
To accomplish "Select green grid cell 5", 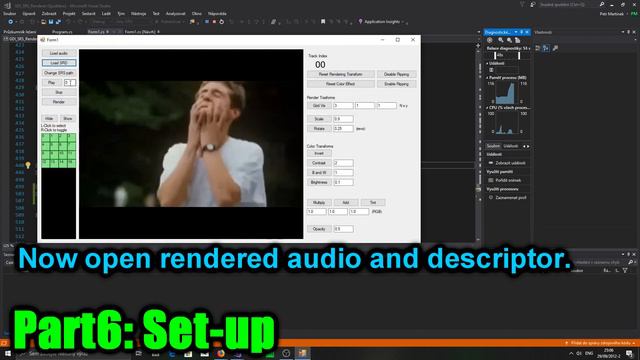I will click(x=54, y=146).
